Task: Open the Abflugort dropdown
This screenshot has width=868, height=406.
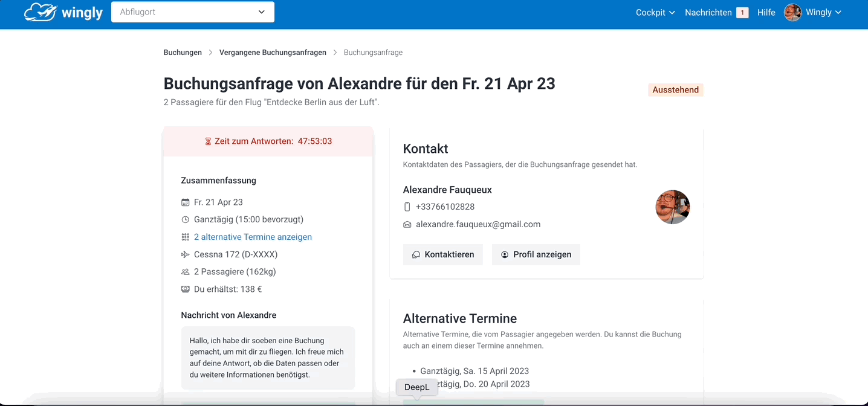Action: (x=193, y=12)
